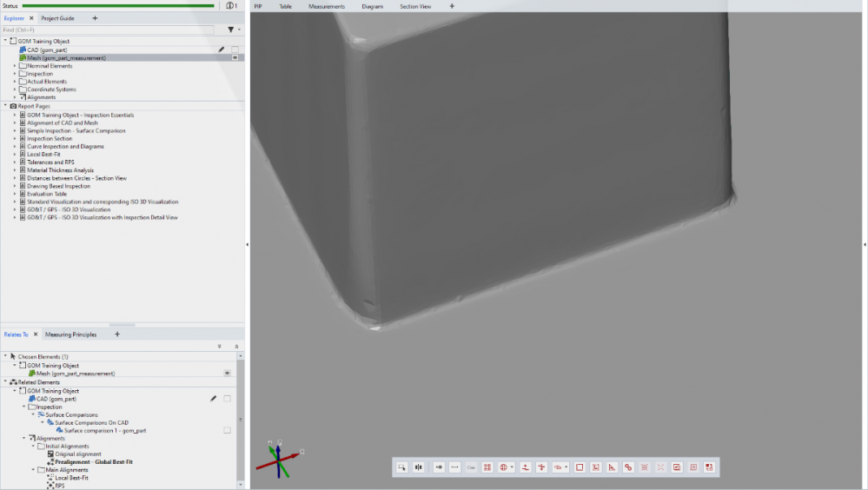The height and width of the screenshot is (490, 868).
Task: Click pencil edit icon beside CAD in Explorer
Action: pos(222,50)
